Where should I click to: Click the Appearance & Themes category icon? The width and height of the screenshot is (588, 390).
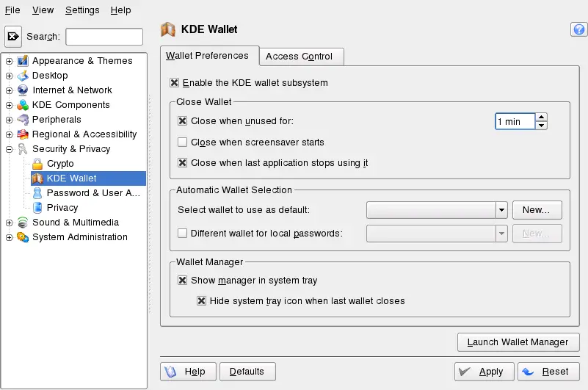point(23,61)
